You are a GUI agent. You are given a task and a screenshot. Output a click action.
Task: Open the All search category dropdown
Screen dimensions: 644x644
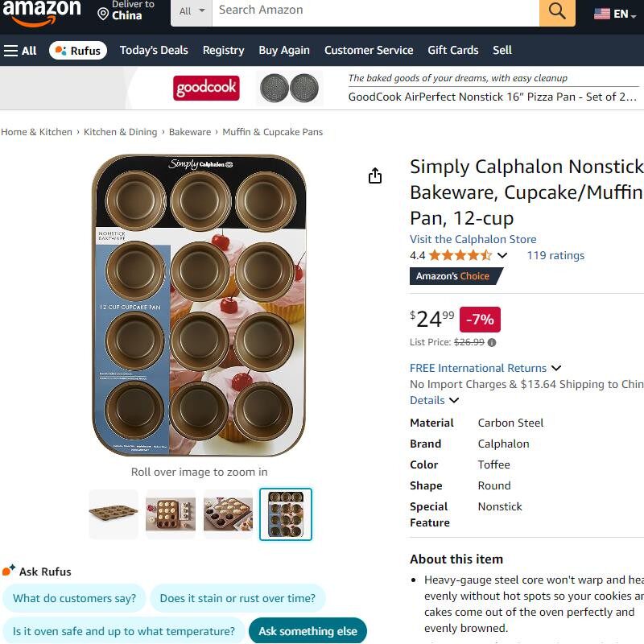click(192, 11)
